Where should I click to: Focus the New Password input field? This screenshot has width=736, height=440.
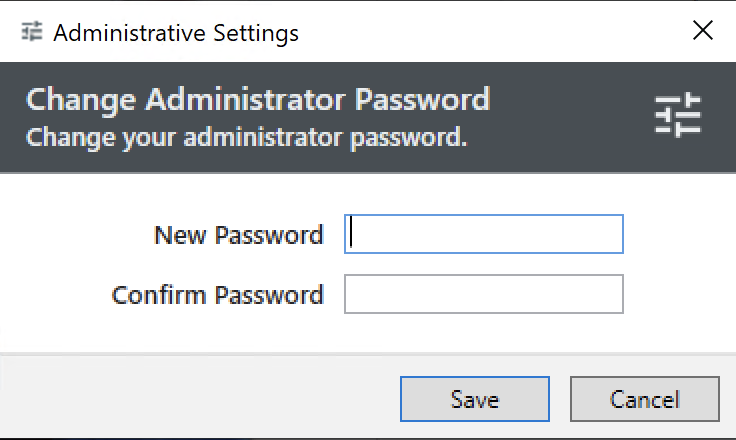click(x=483, y=234)
